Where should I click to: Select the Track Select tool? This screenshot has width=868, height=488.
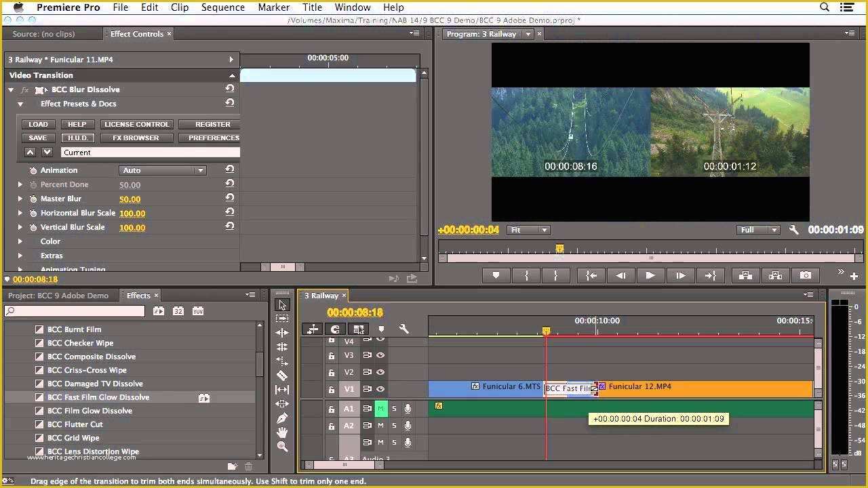coord(282,319)
